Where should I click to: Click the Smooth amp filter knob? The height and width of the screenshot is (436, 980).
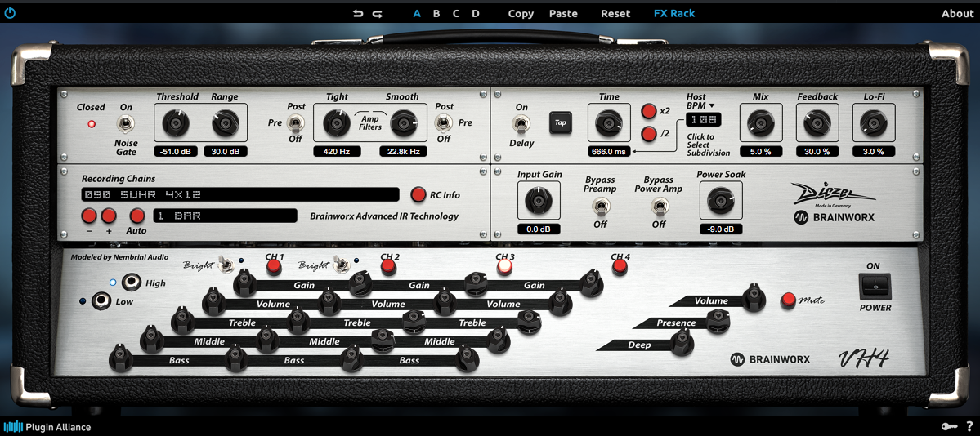[404, 123]
